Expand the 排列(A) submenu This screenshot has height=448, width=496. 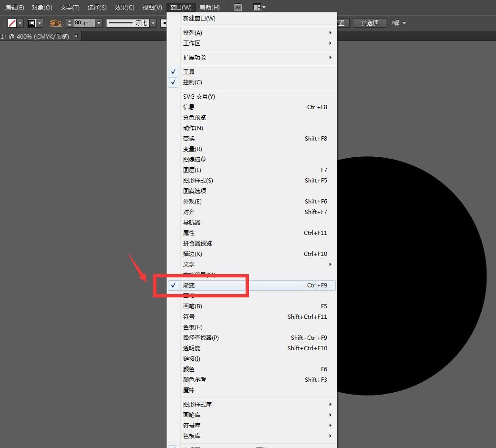pos(251,32)
